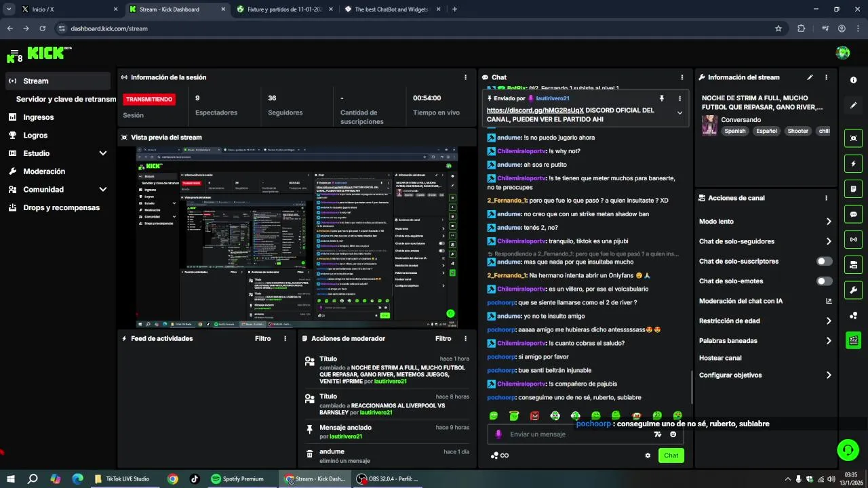Screen dimensions: 868x488
Task: Open pinned message three-dot options
Action: pyautogui.click(x=679, y=98)
